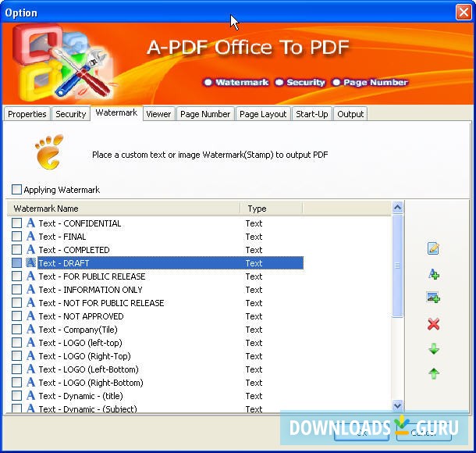Screen dimensions: 476x453
Task: Click the watermark list scrollbar thumb
Action: point(397,266)
